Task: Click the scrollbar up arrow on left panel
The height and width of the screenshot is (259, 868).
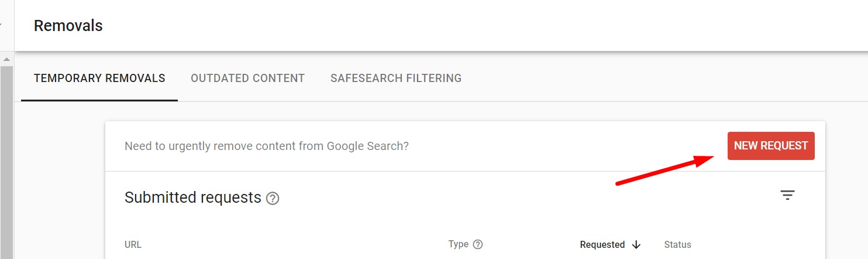Action: [x=6, y=59]
